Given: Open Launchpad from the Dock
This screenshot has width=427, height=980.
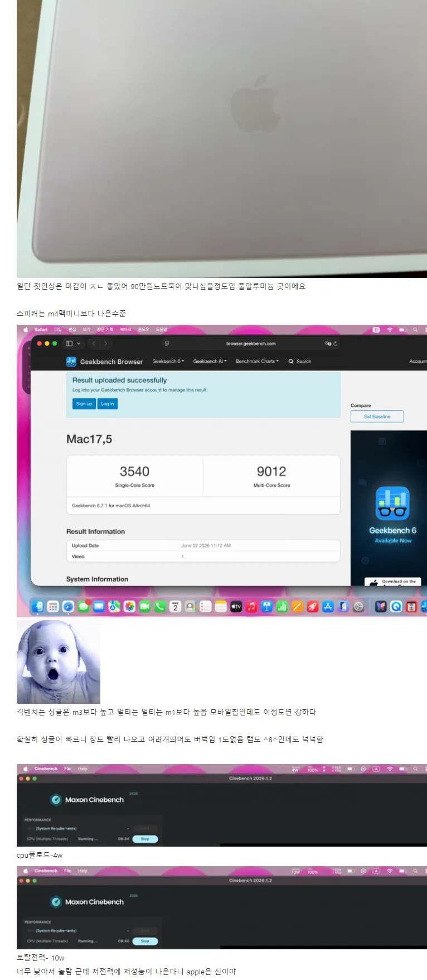Looking at the screenshot, I should coord(53,607).
